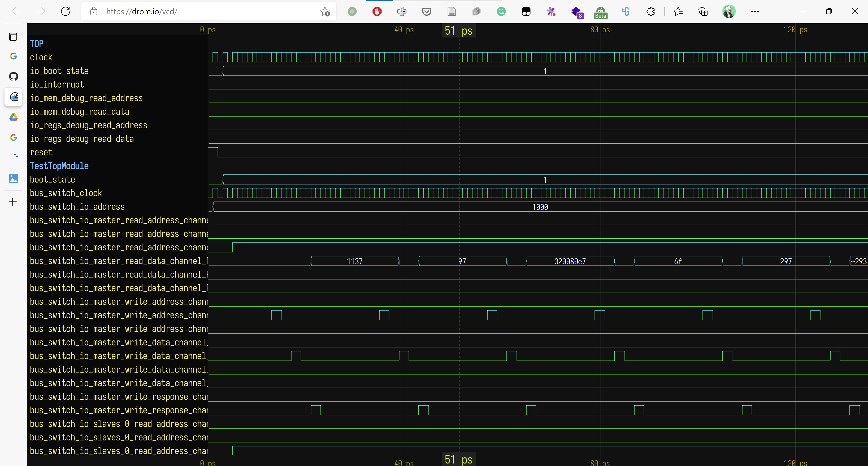Viewport: 868px width, 466px height.
Task: Open the second Google tab below Drive
Action: pyautogui.click(x=13, y=138)
